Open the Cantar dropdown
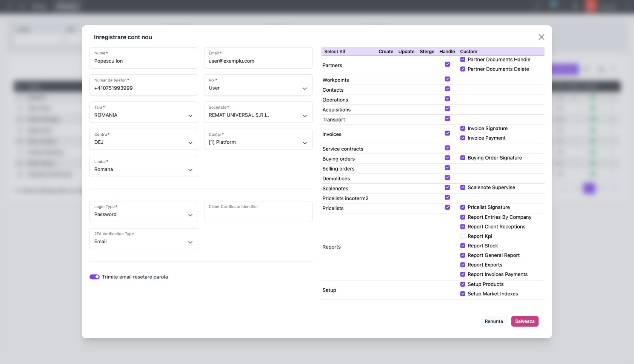 [258, 139]
